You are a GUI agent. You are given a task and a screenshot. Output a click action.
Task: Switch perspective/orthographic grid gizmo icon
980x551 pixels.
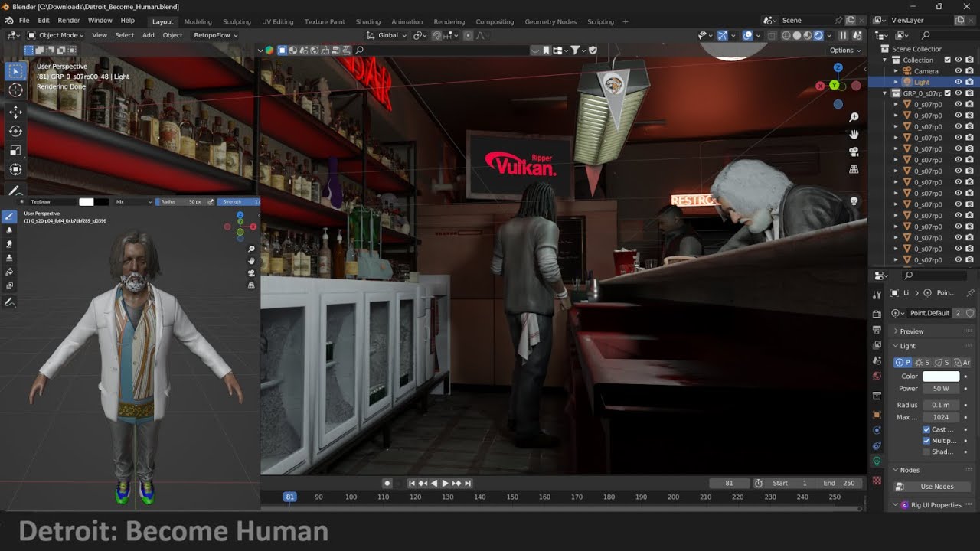coord(854,169)
